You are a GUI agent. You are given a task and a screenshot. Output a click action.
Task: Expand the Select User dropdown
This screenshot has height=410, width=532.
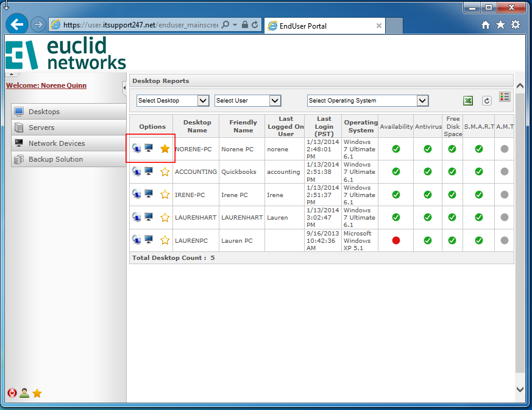tap(247, 101)
